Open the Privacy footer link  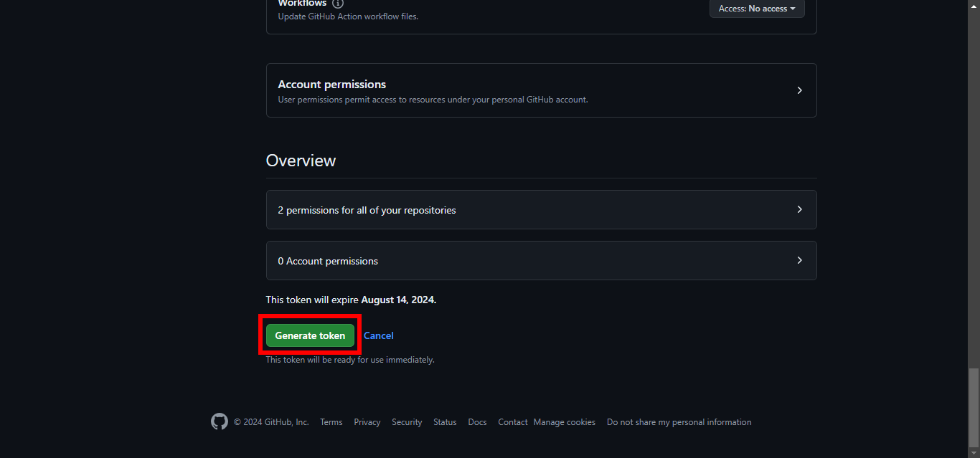tap(367, 422)
